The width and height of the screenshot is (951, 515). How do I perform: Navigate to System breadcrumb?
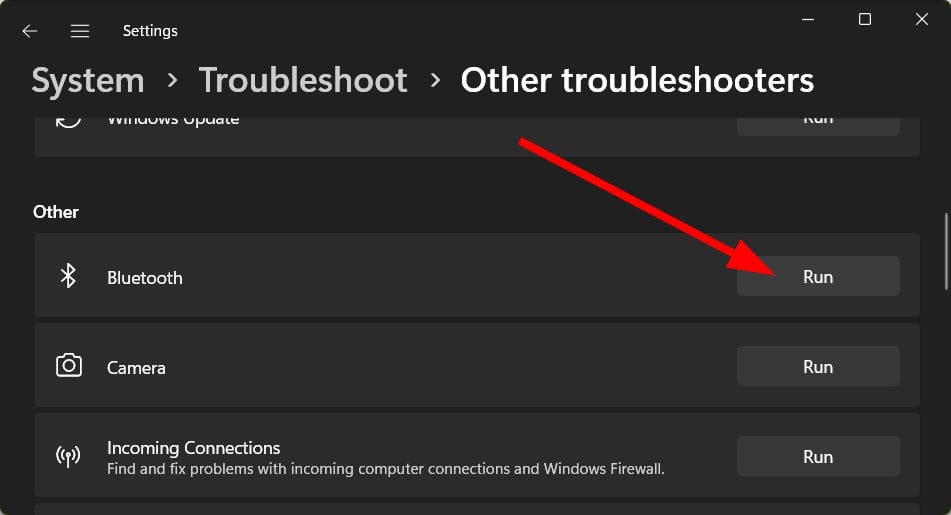(88, 80)
